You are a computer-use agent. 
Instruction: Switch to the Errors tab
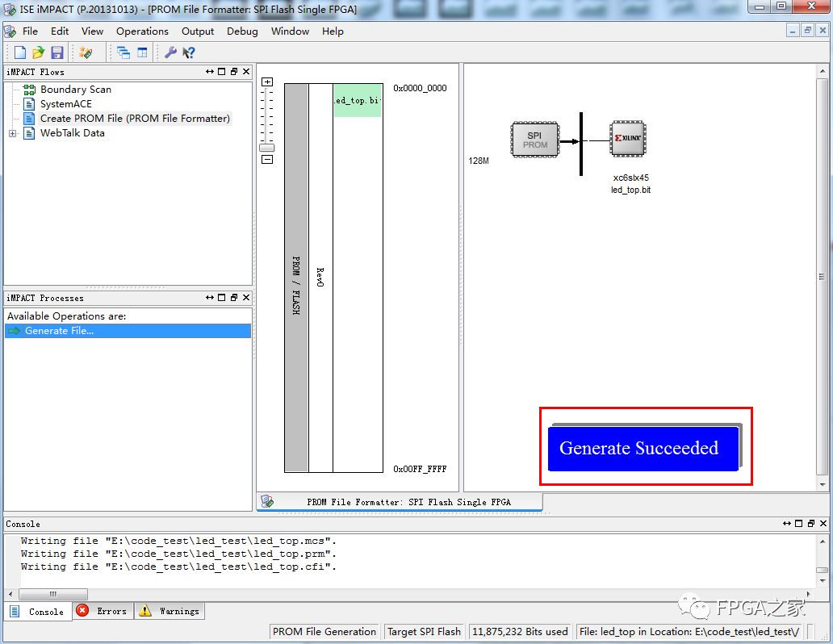pyautogui.click(x=102, y=611)
